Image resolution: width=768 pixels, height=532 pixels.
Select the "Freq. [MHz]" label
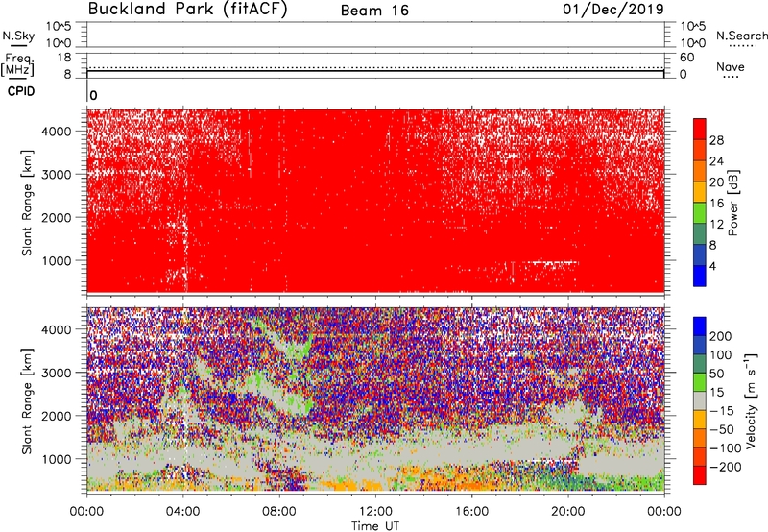coord(18,64)
